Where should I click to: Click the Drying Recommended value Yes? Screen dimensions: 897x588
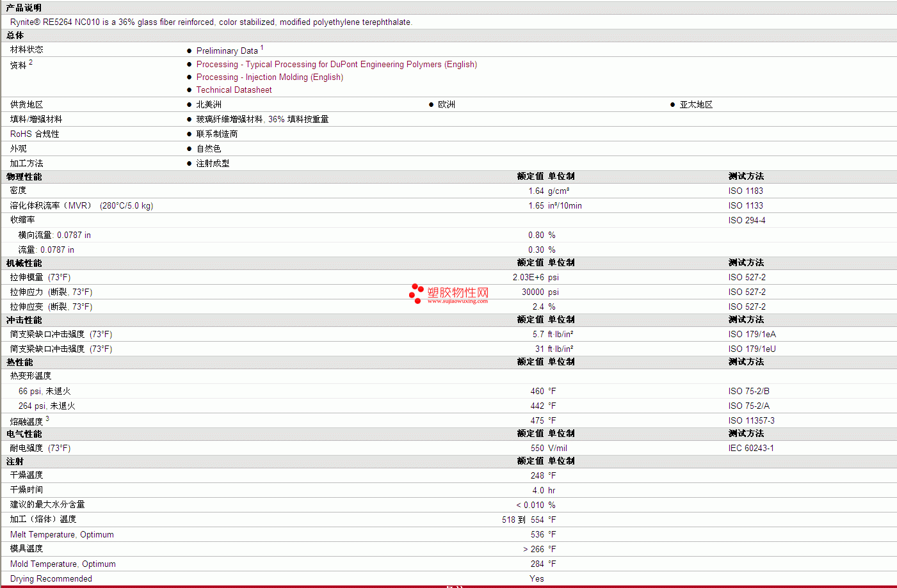[537, 579]
